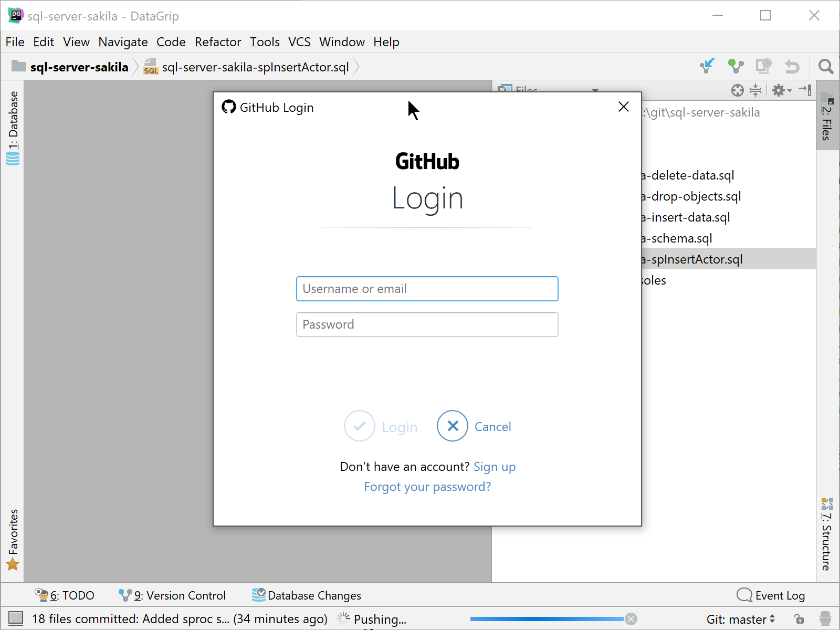Click the GitHub octocat dialog icon
This screenshot has width=840, height=630.
(228, 107)
